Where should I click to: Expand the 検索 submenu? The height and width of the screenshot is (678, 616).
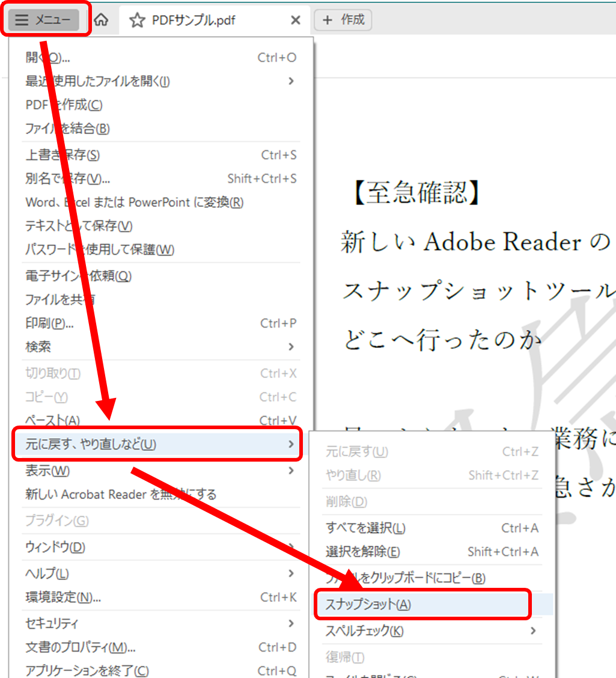[x=161, y=347]
